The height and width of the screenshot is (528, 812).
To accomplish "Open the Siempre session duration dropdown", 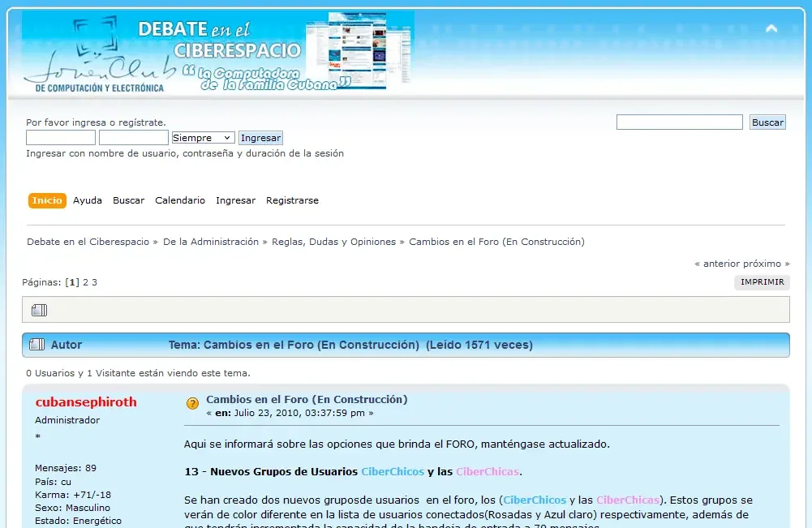I will (x=203, y=138).
